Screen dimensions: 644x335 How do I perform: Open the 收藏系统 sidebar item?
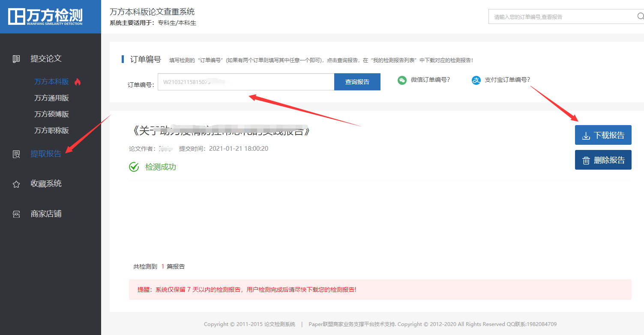[x=46, y=184]
